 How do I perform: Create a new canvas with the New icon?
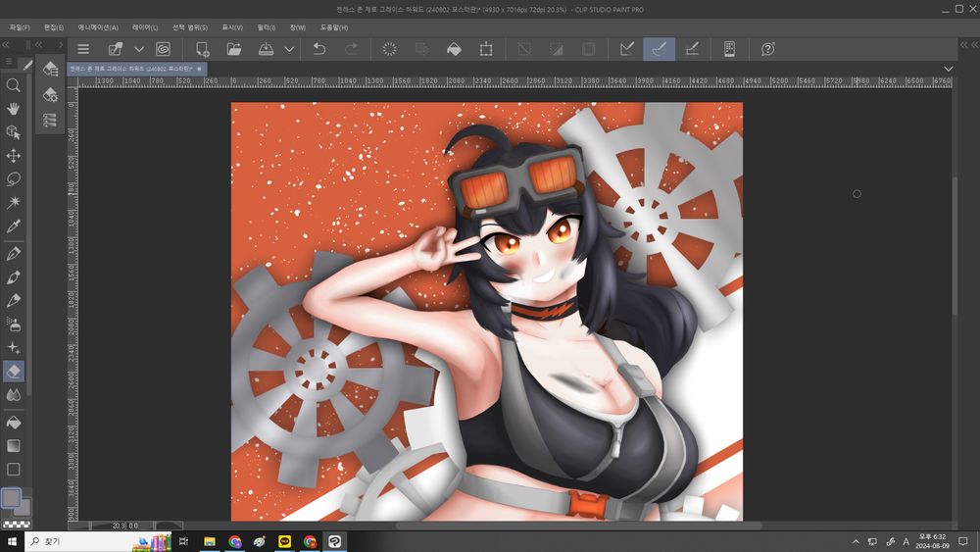coord(202,49)
